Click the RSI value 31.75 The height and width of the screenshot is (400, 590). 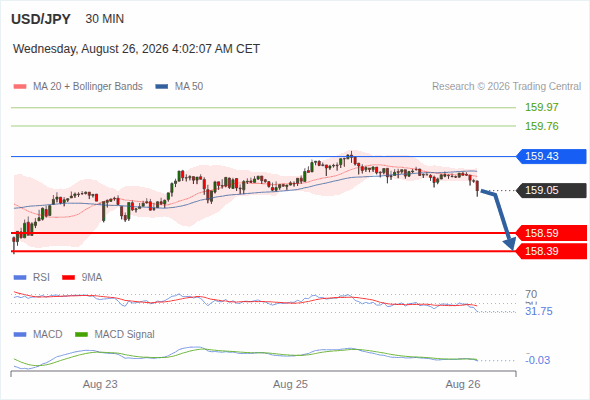point(539,312)
